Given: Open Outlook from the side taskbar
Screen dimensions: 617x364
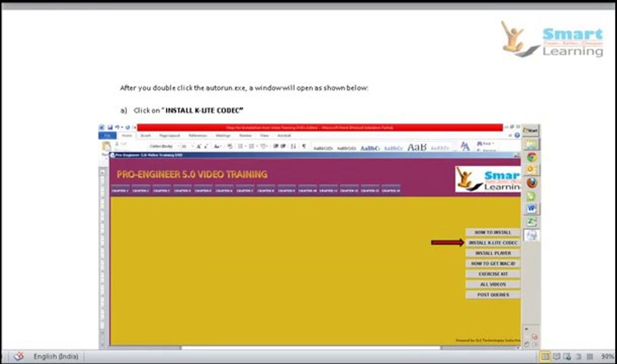Looking at the screenshot, I should (x=531, y=169).
